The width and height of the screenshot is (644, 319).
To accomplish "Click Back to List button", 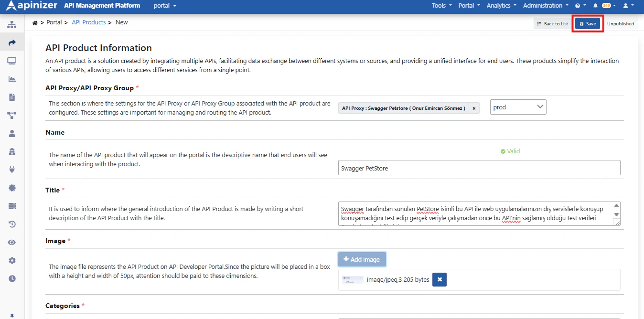I will pos(552,24).
